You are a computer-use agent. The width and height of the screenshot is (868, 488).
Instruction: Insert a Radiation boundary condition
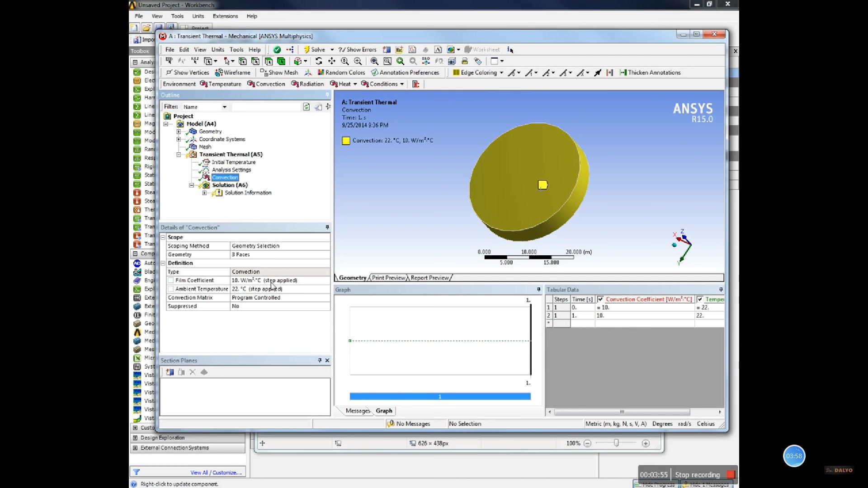click(x=307, y=84)
